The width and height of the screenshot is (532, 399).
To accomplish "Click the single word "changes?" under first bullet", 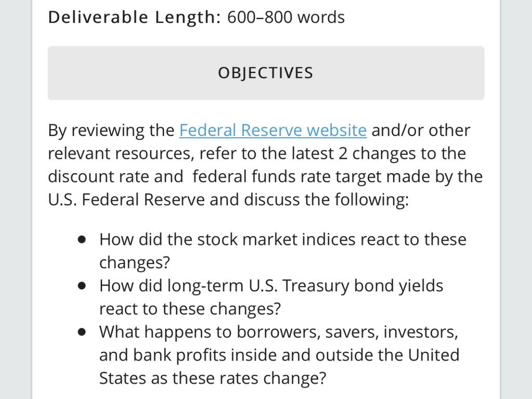I will coord(135,262).
